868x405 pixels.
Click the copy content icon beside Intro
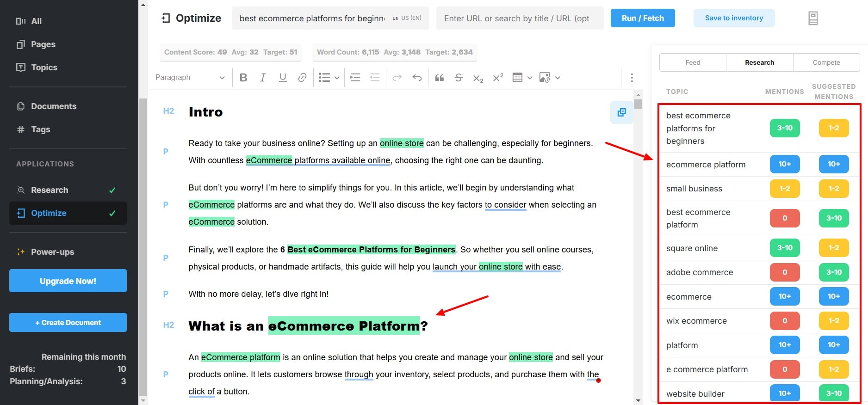621,112
